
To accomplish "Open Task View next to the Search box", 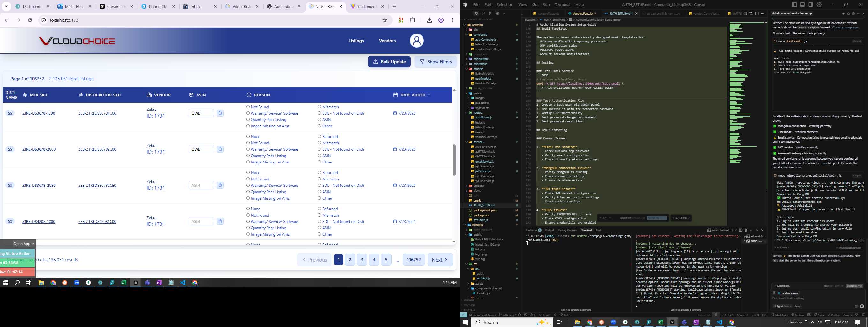I will (x=559, y=322).
